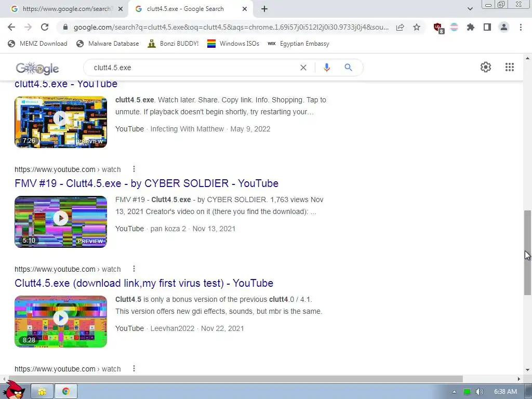Close the first google.com/search tab
Image resolution: width=532 pixels, height=399 pixels.
click(x=121, y=9)
